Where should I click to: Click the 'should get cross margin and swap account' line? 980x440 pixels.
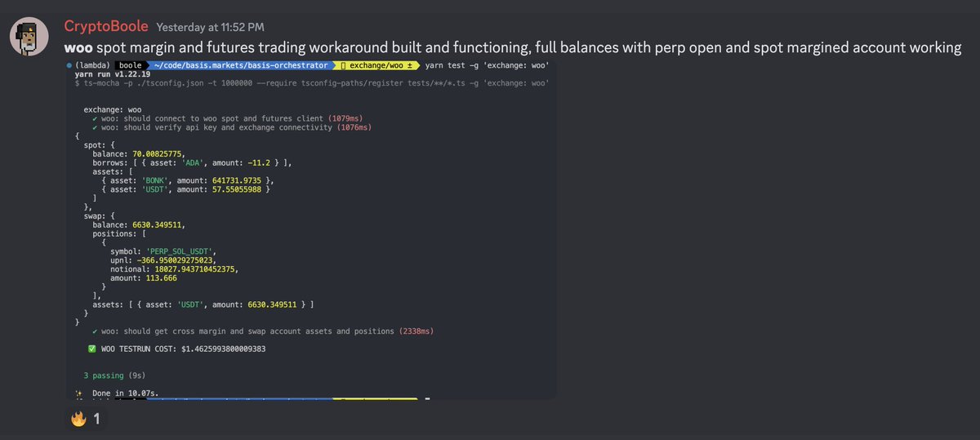point(263,331)
